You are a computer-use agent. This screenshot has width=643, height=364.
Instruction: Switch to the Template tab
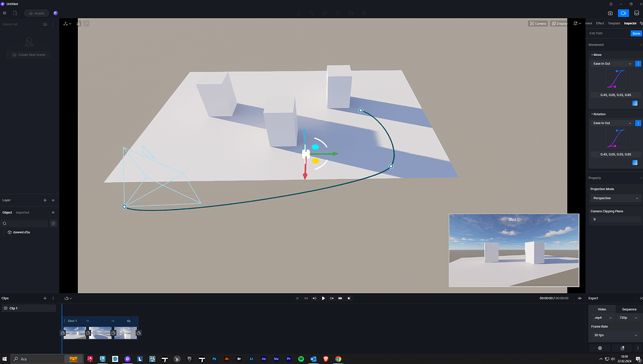614,23
